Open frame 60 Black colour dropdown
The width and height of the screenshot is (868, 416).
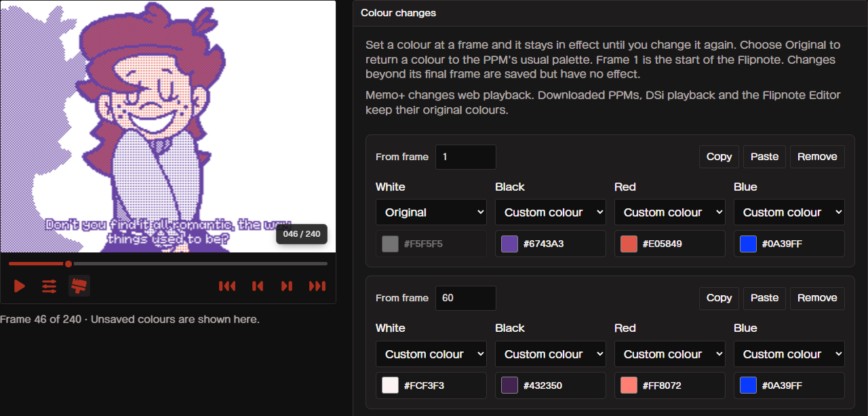coord(551,354)
